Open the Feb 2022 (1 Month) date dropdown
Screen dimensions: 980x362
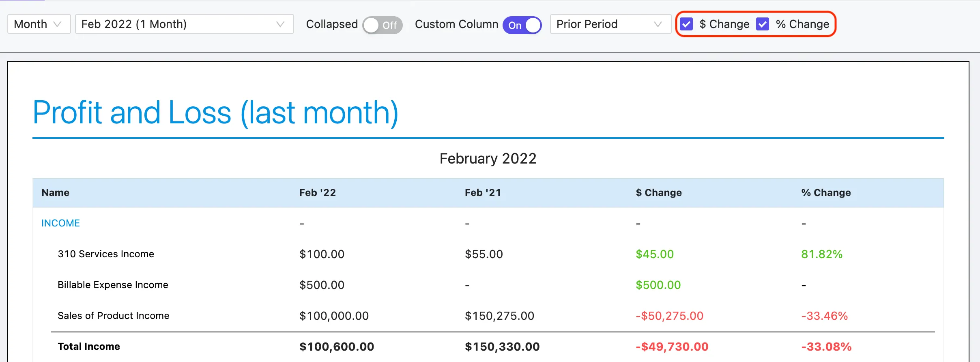tap(185, 24)
